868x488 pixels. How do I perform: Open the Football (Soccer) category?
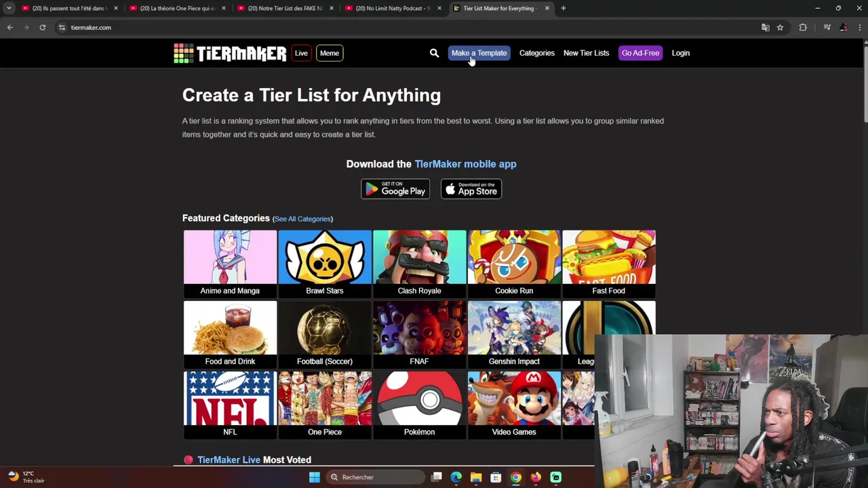[325, 334]
